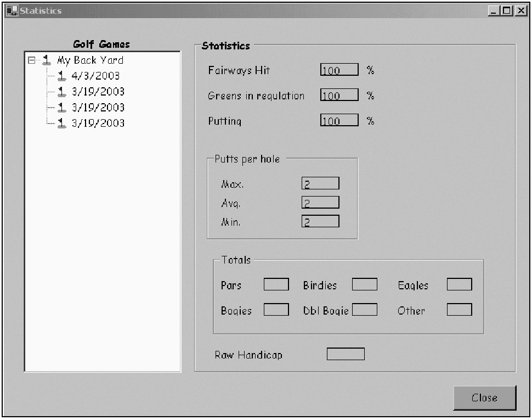
Task: Click the Greens in regulation field
Action: coord(339,96)
